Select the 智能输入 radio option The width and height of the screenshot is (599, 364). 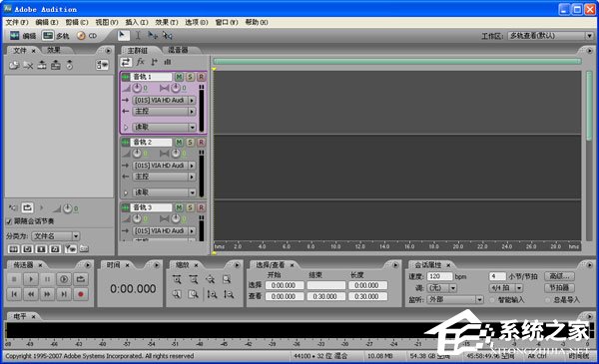click(x=492, y=300)
